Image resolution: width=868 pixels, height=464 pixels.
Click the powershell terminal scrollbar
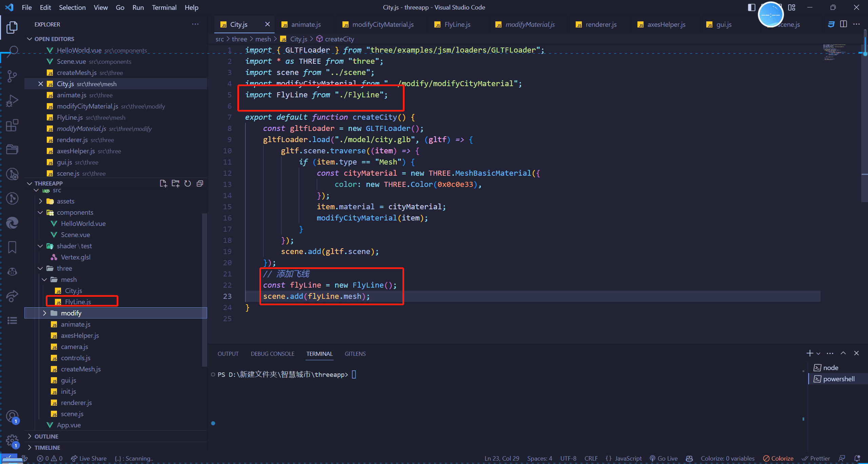coord(808,379)
